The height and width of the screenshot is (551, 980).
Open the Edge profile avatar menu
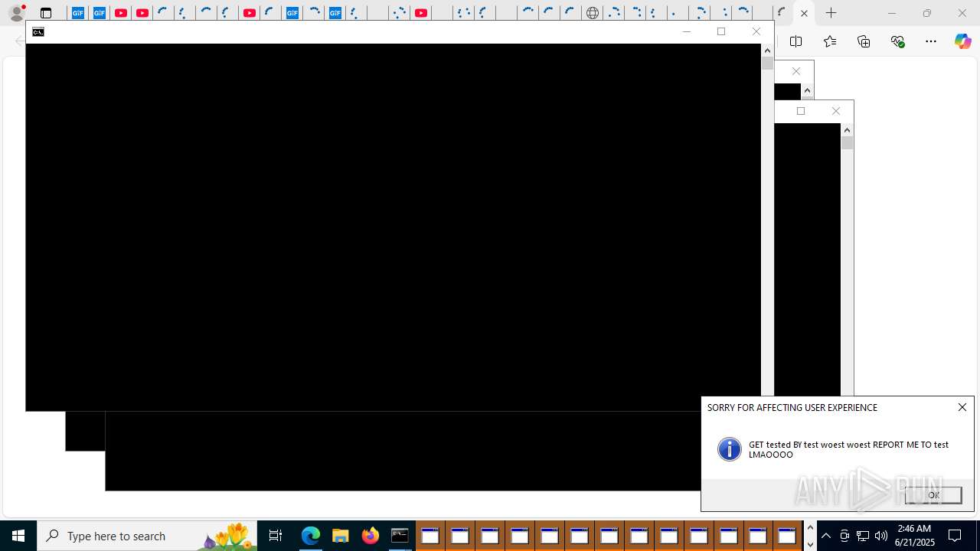coord(16,13)
